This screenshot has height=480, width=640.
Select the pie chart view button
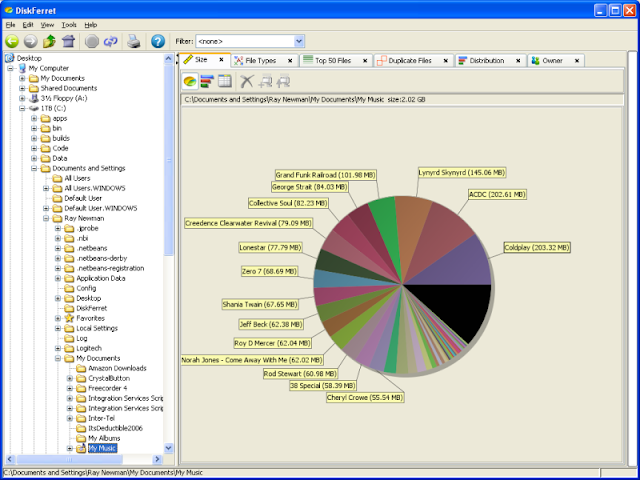[190, 81]
